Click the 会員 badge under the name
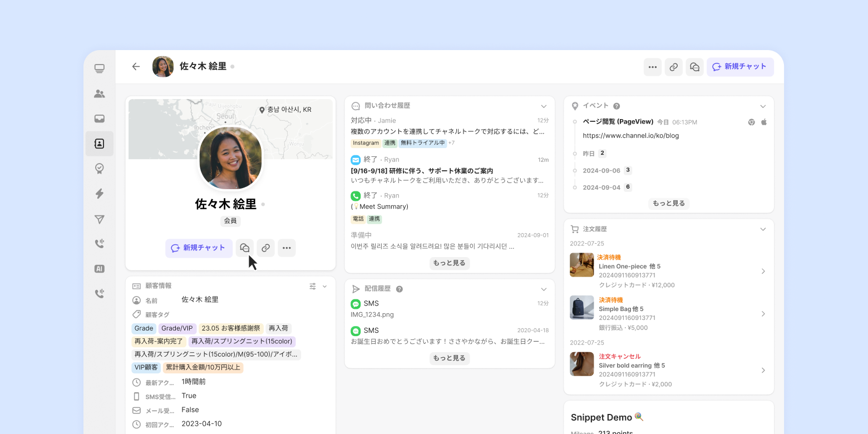Image resolution: width=868 pixels, height=434 pixels. [230, 221]
